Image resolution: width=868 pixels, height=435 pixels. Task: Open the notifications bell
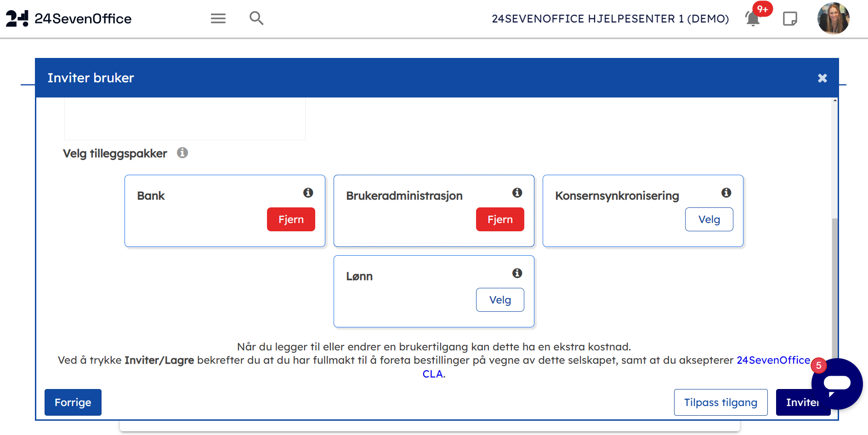(752, 19)
